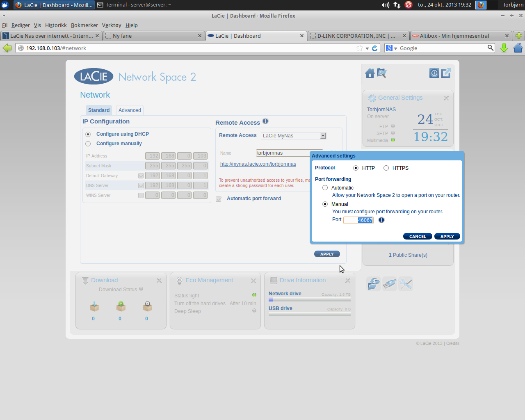Click the Download widget funnel icon

click(85, 281)
